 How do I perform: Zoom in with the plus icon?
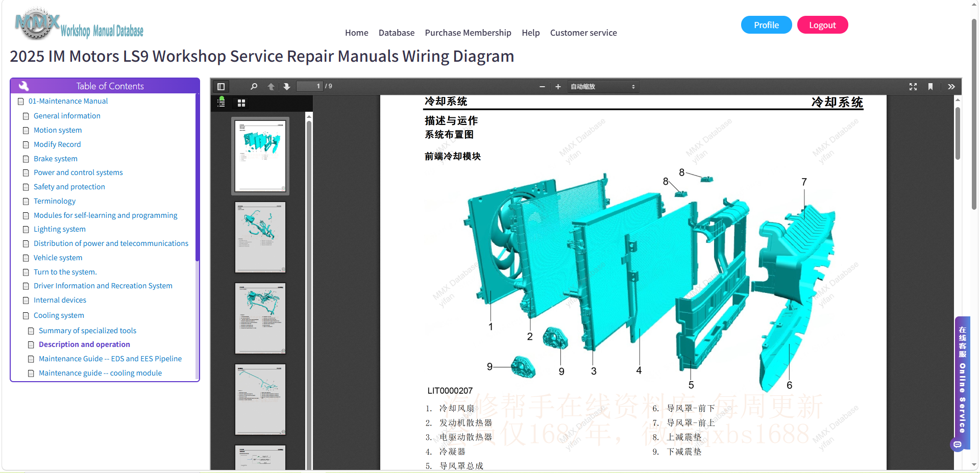click(558, 87)
